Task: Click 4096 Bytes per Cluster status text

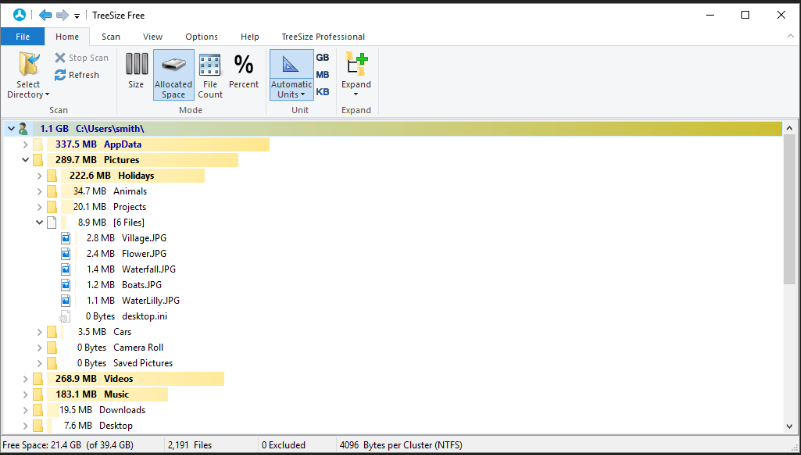Action: pyautogui.click(x=401, y=445)
